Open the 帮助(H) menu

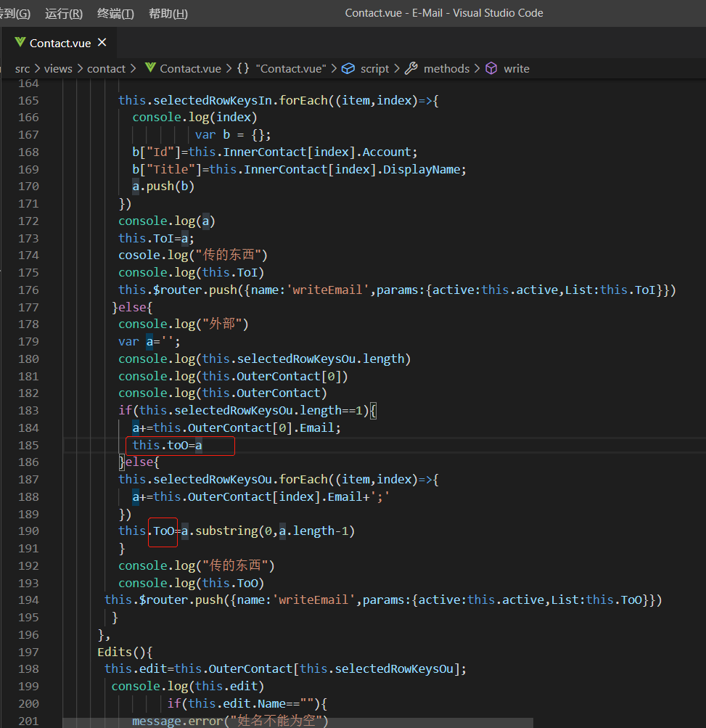[x=168, y=13]
